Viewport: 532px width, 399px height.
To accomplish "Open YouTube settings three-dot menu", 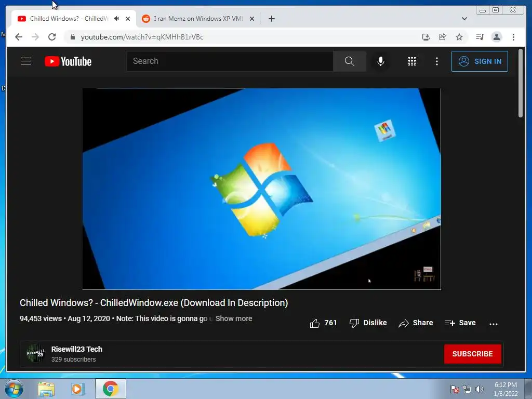I will click(x=436, y=61).
